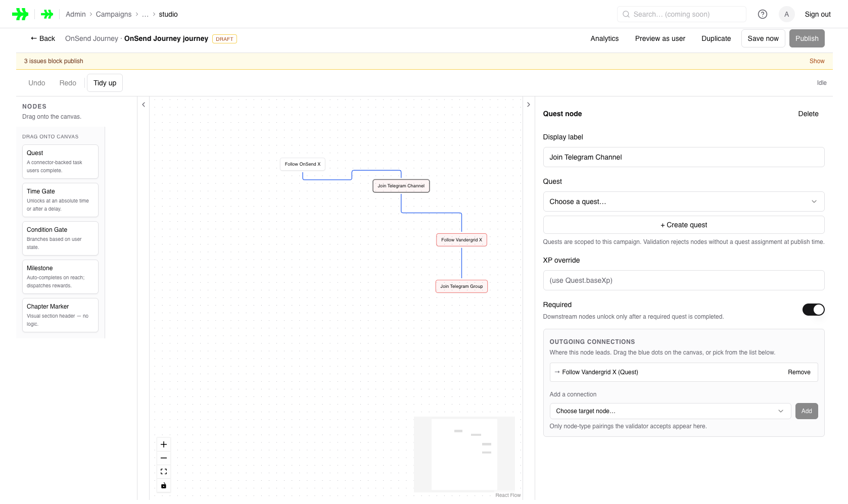Focus the Search coming soon field
The image size is (848, 504).
coord(682,14)
